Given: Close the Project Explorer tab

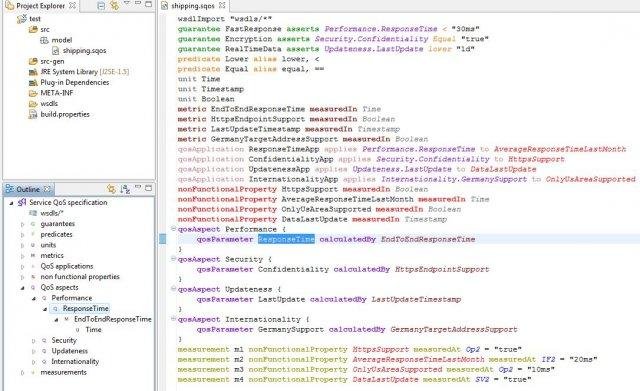Looking at the screenshot, I should (72, 6).
